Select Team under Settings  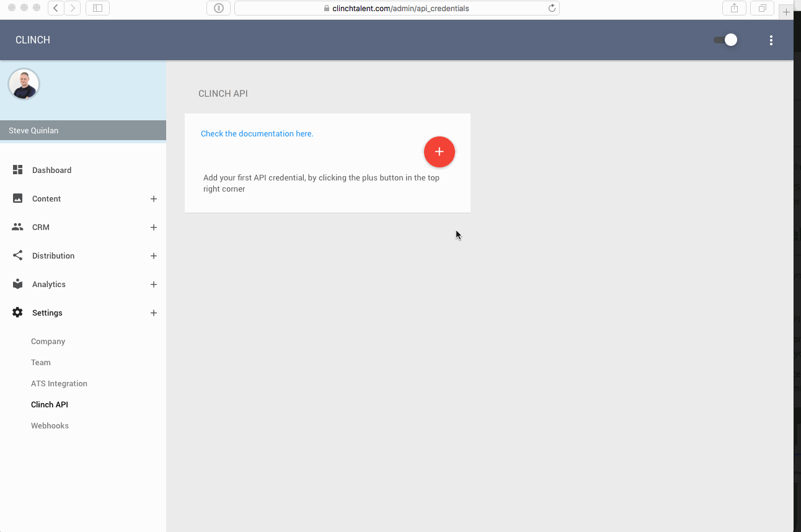[x=41, y=362]
